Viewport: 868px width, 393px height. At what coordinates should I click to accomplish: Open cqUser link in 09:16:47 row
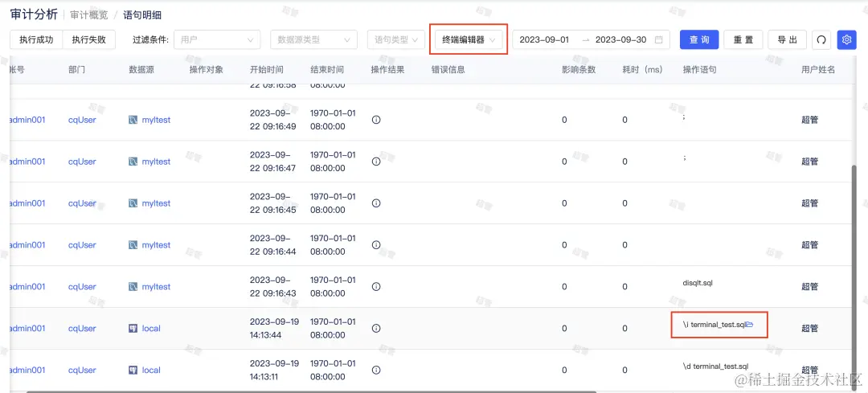[82, 162]
